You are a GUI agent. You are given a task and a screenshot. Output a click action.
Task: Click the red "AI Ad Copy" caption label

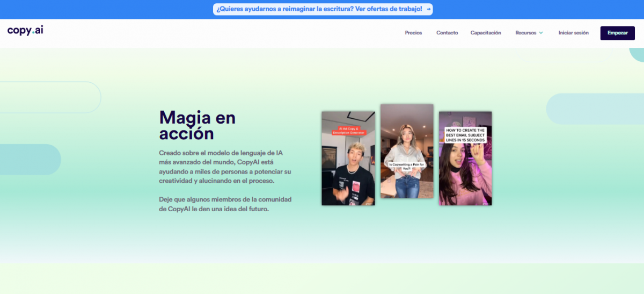(x=348, y=131)
